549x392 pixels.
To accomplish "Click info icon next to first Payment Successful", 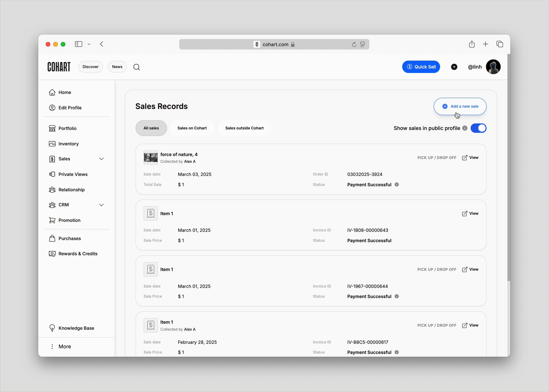I will (397, 185).
